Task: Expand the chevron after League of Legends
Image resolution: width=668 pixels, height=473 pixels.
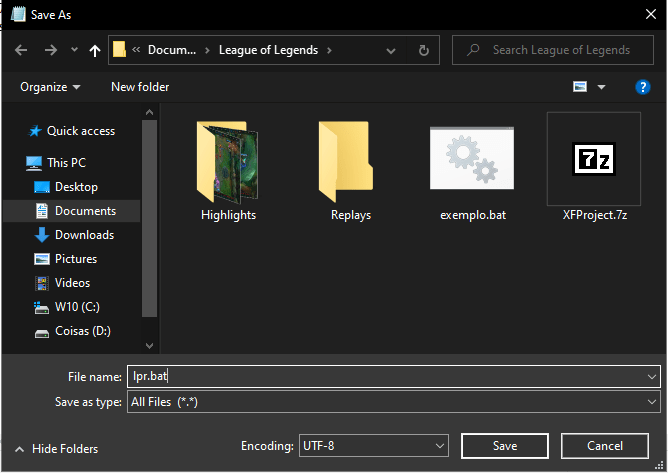Action: (x=329, y=50)
